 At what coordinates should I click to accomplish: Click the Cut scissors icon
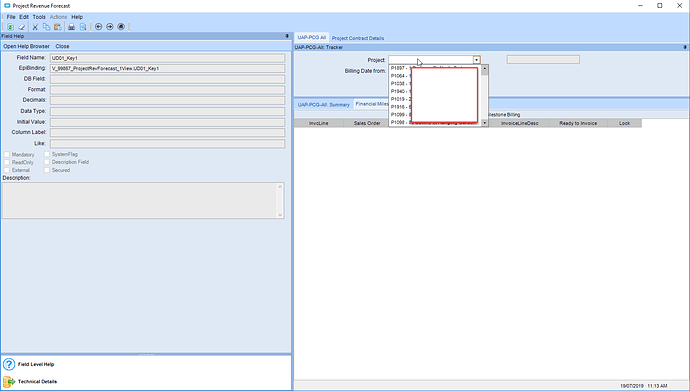tap(35, 27)
